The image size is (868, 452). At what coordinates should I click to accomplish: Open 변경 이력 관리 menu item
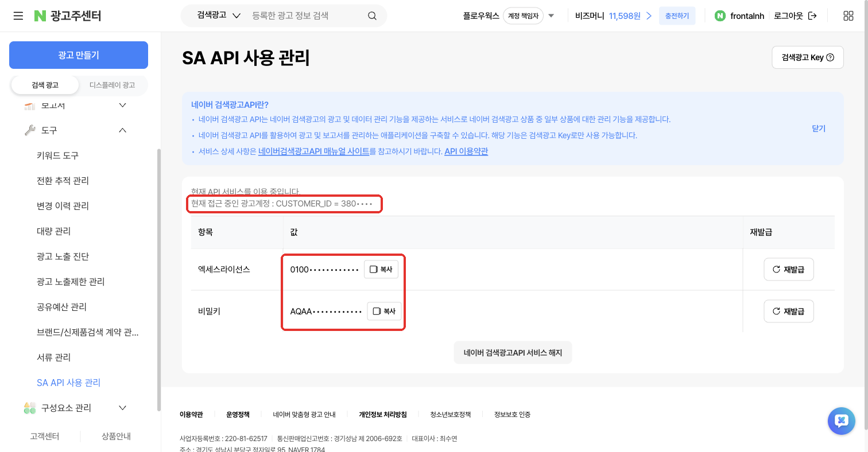pos(63,206)
